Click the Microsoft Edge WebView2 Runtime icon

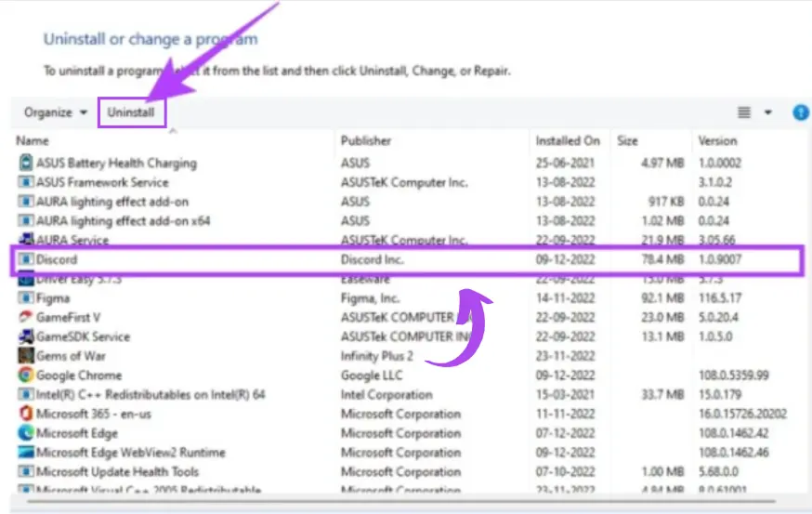[25, 453]
